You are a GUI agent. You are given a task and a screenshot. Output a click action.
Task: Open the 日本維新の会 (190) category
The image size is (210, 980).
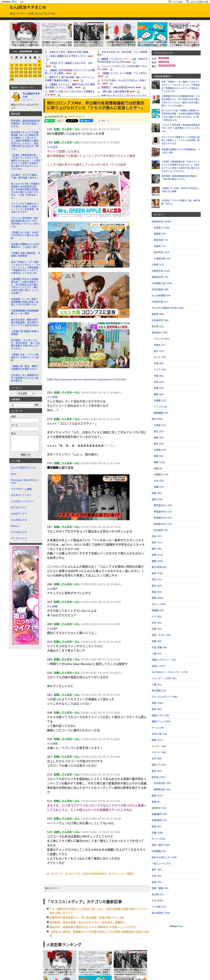point(162,283)
